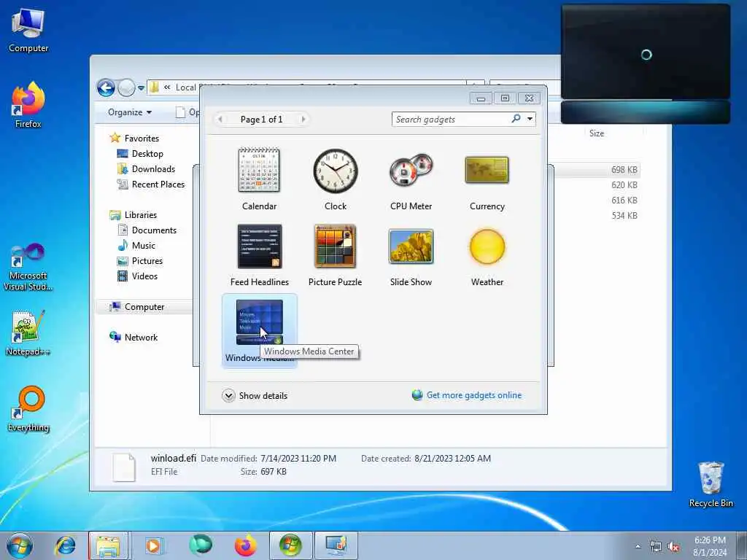Open the Organize menu in Explorer
Viewport: 747px width, 560px height.
pos(130,112)
